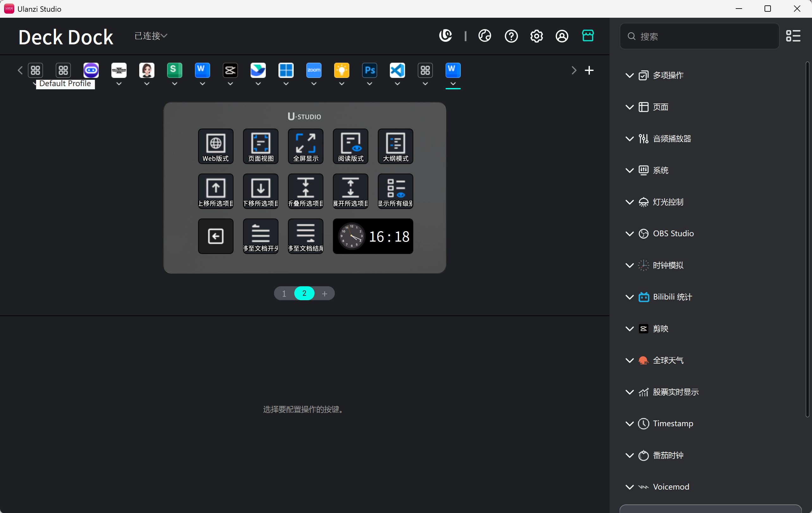The width and height of the screenshot is (812, 513).
Task: Expand the 全球天气 category
Action: pyautogui.click(x=668, y=360)
